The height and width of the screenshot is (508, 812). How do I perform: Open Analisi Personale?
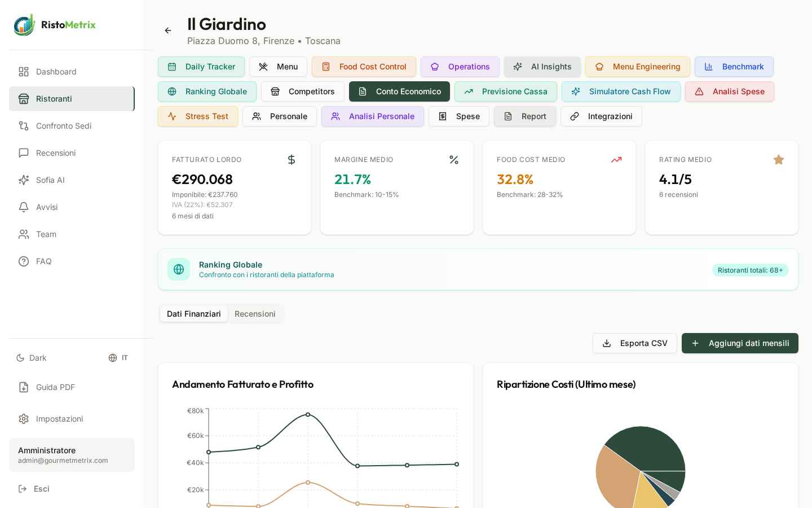click(x=373, y=116)
